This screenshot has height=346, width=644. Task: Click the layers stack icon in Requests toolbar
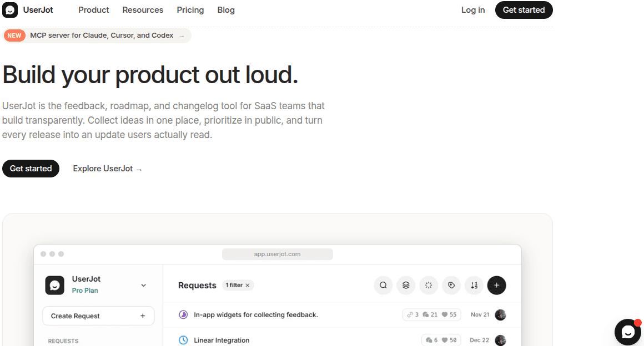(406, 285)
